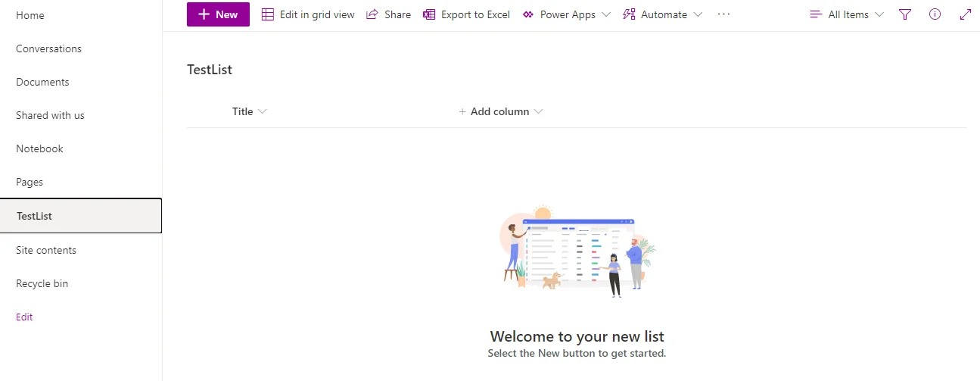Expand the All Items view dropdown
Viewport: 980px width, 381px height.
847,14
